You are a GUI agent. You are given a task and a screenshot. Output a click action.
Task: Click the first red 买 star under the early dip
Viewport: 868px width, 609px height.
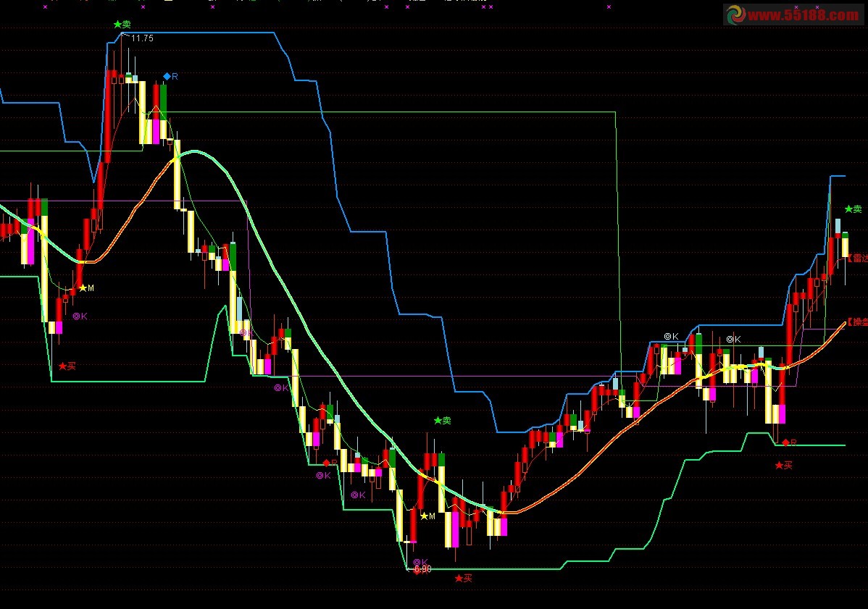pyautogui.click(x=67, y=366)
